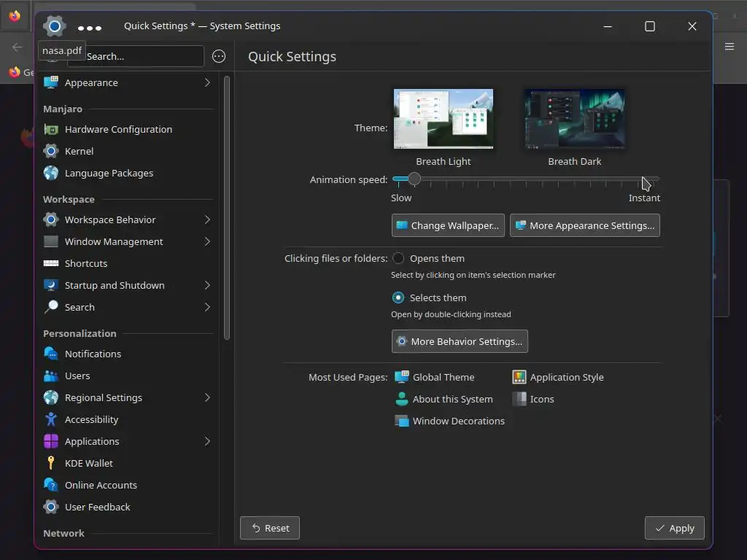Open the sidebar options circle menu button

coord(219,56)
